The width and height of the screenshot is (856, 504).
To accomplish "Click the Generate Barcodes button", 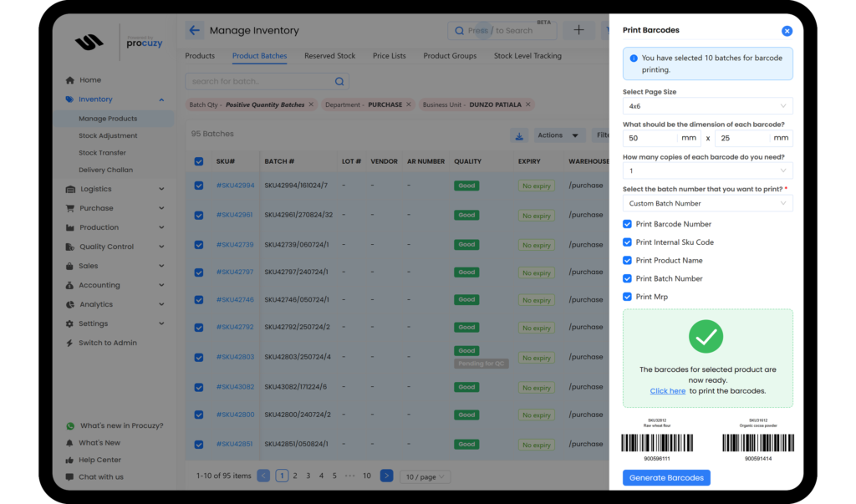I will [666, 477].
